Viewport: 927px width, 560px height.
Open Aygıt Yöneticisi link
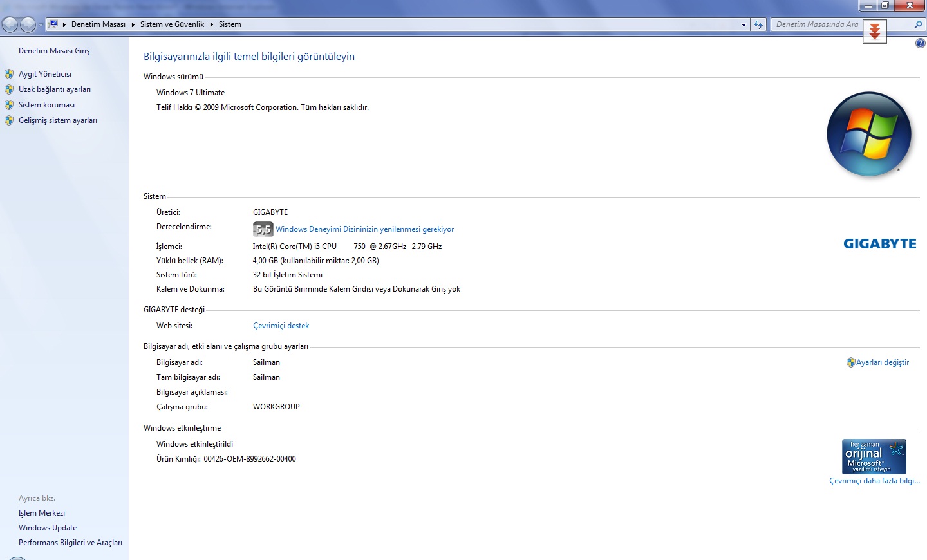pyautogui.click(x=45, y=74)
